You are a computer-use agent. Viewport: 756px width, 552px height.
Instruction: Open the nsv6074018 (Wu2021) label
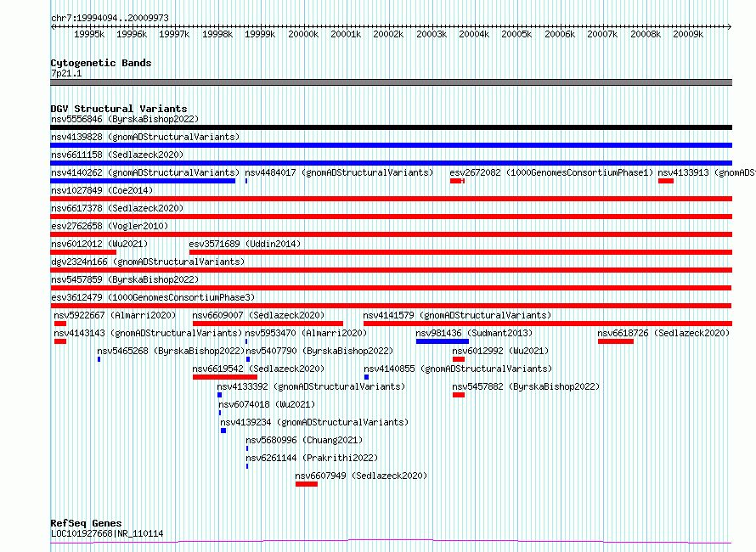267,404
